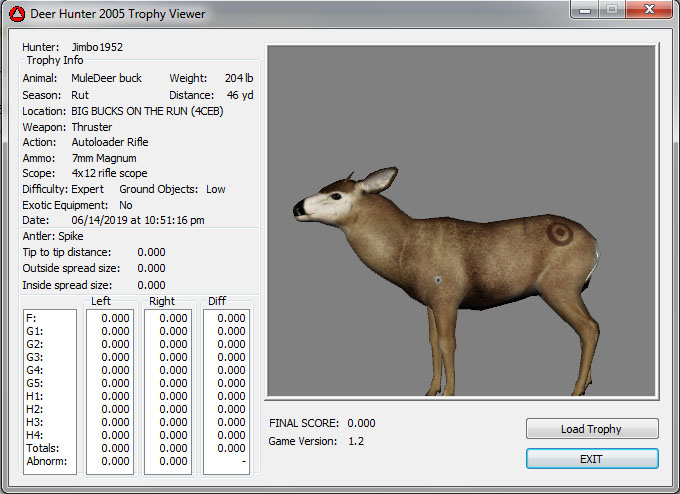Click the disabled maximize window button

[x=610, y=9]
